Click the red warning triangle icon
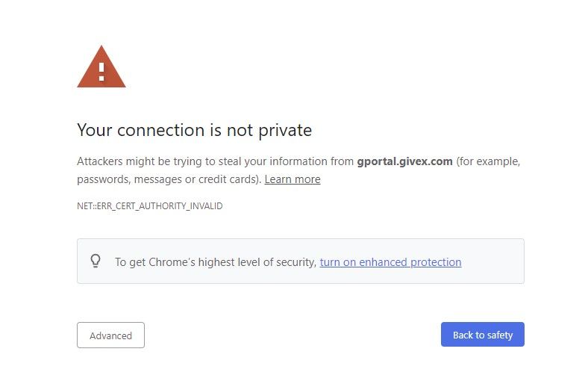 (x=101, y=68)
